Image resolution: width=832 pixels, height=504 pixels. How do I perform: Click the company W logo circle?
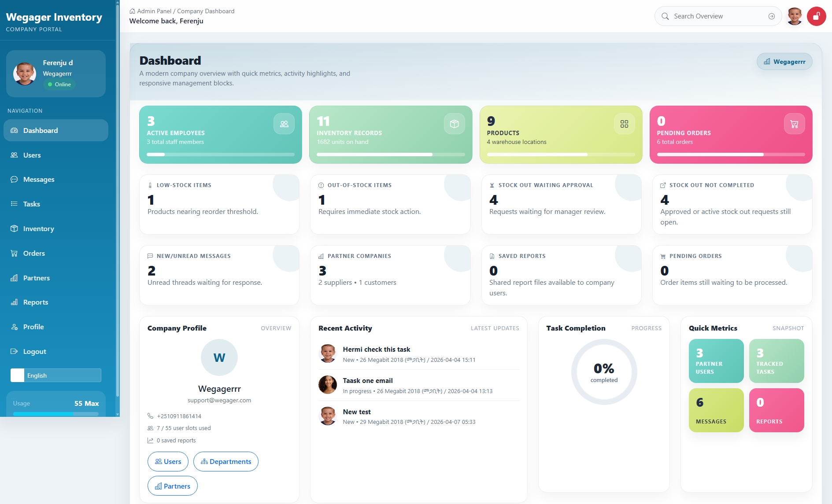coord(219,357)
